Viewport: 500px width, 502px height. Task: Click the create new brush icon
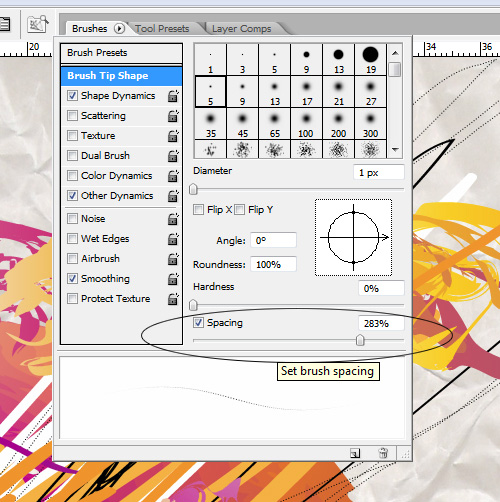(x=355, y=453)
